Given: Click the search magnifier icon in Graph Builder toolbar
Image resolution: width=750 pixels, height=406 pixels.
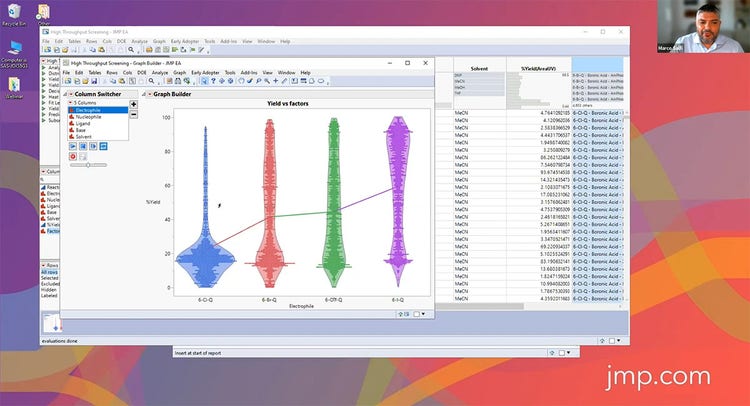Looking at the screenshot, I should (x=152, y=81).
